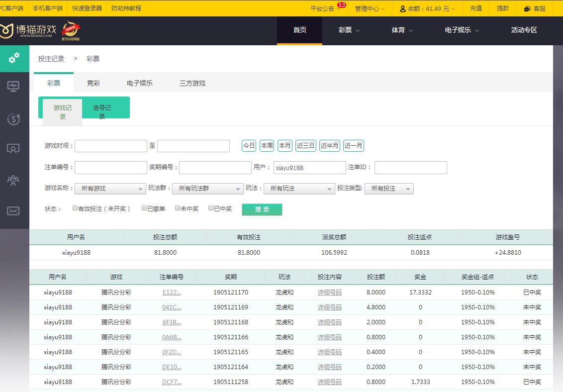Viewport: 563px width, 392px height.
Task: Open the envelope messages icon in sidebar
Action: point(14,210)
